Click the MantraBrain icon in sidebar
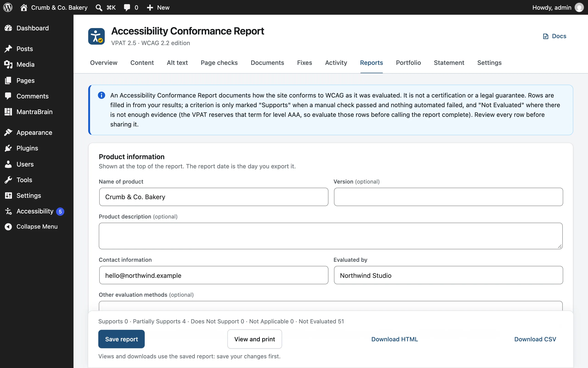 [x=8, y=112]
